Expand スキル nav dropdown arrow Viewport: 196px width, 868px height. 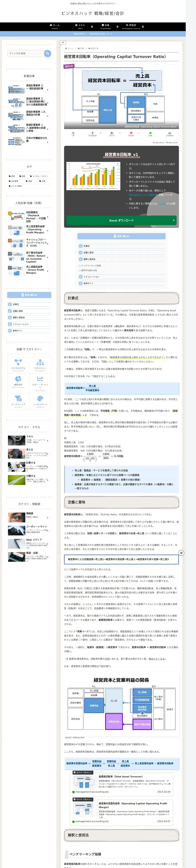92,27
